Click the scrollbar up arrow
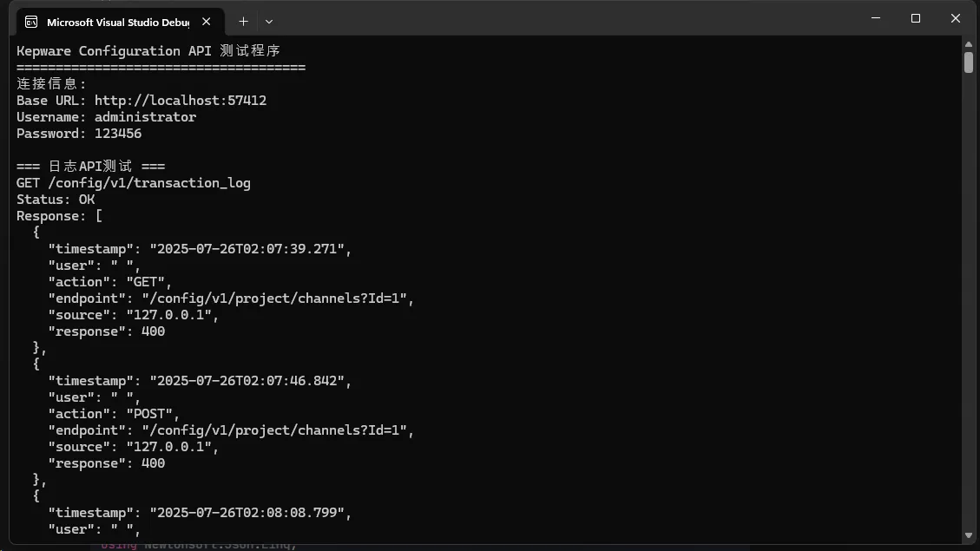The image size is (980, 551). coord(968,44)
